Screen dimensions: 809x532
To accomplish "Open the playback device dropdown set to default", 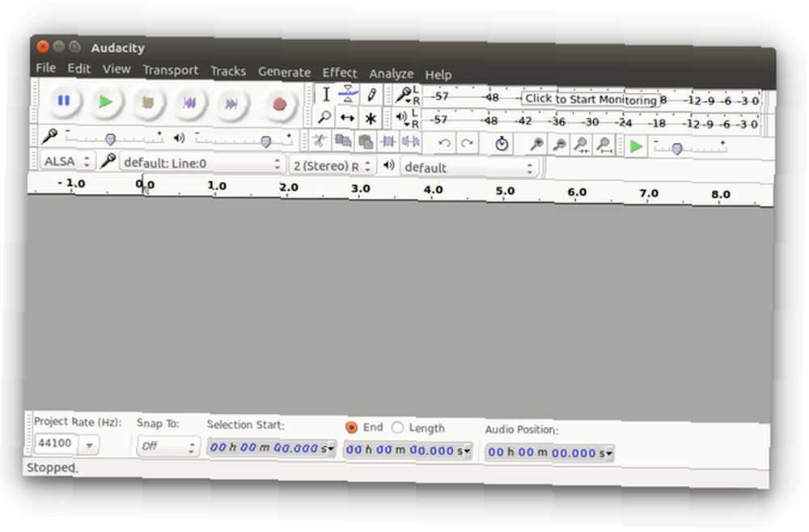I will click(469, 167).
